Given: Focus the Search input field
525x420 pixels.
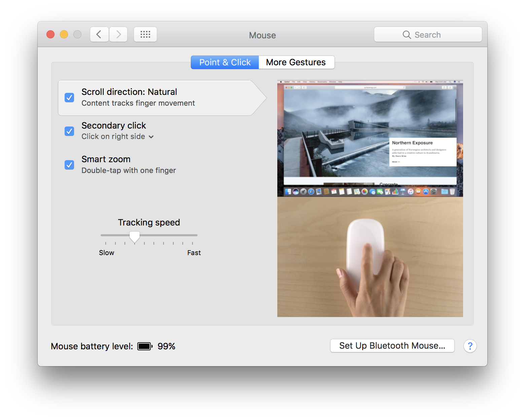Looking at the screenshot, I should (x=428, y=34).
